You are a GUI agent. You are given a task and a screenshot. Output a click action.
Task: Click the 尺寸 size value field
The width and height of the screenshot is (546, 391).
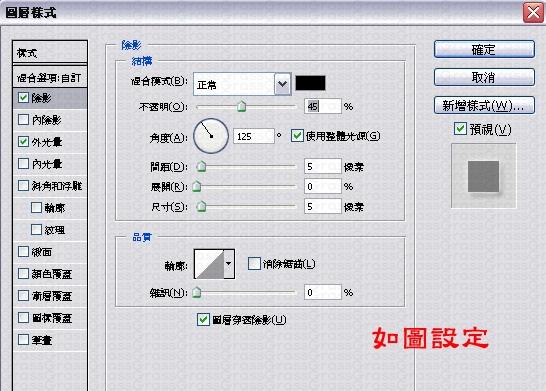[323, 206]
